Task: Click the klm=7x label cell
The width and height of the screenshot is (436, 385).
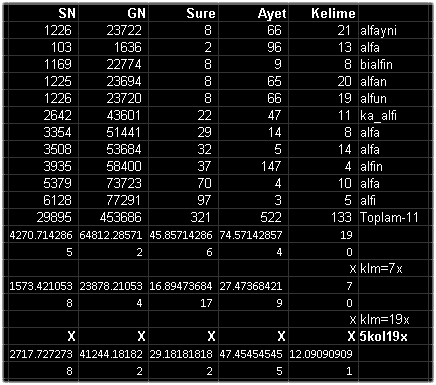Action: point(393,268)
